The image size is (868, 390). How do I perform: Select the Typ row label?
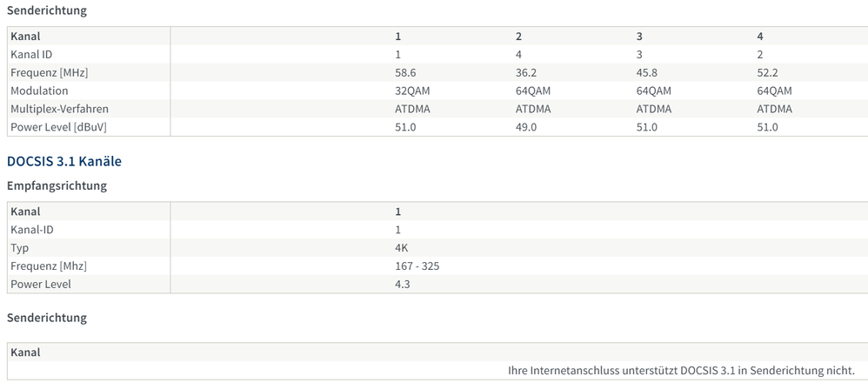[x=20, y=247]
